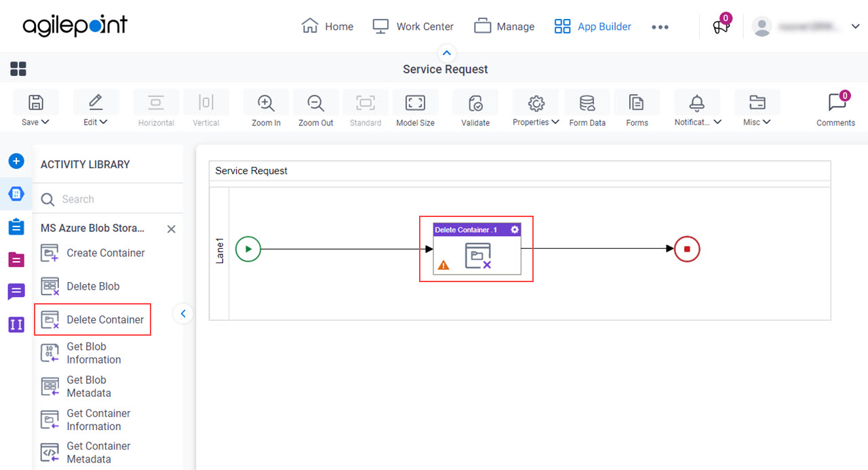Viewport: 868px width, 470px height.
Task: Collapse the top navigation with chevron
Action: coord(446,53)
